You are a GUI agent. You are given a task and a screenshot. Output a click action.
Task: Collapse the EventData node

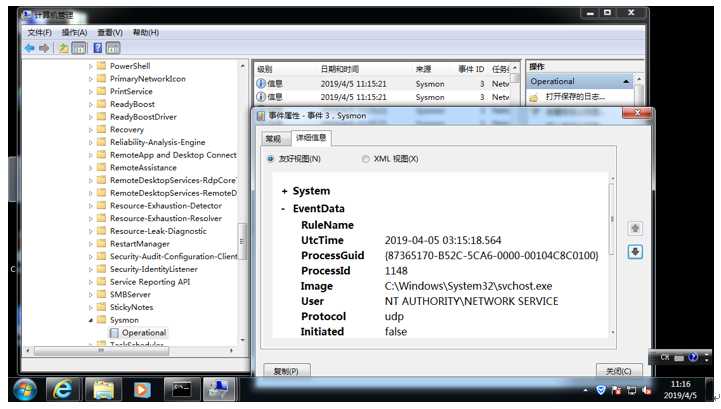(x=284, y=209)
